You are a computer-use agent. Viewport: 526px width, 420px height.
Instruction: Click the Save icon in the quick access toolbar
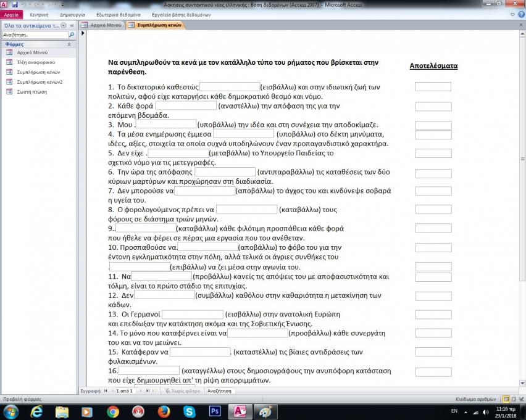pyautogui.click(x=14, y=5)
